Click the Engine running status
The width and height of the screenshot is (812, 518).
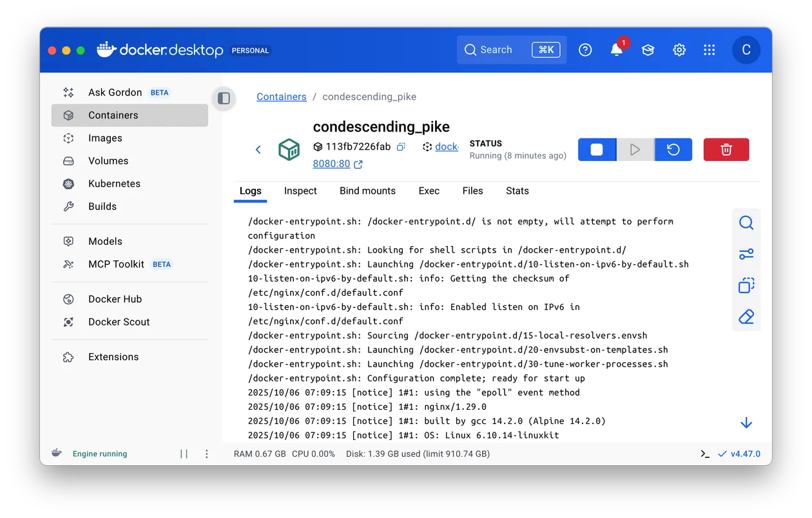(x=100, y=454)
